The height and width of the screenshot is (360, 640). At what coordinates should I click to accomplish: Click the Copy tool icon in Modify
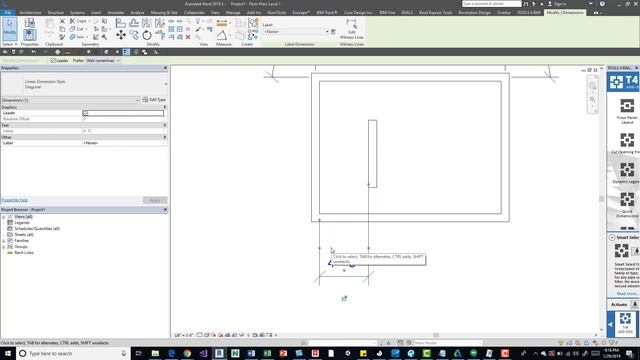point(134,36)
